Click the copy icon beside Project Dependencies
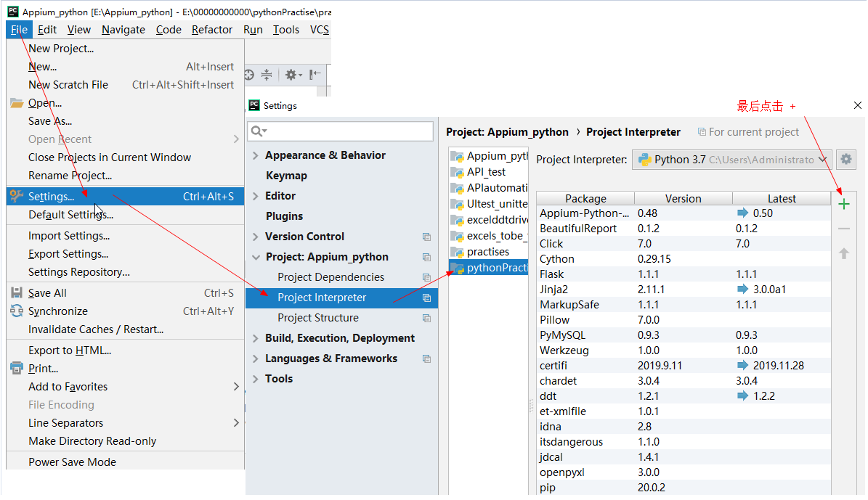Screen dimensions: 868x500 tap(426, 278)
